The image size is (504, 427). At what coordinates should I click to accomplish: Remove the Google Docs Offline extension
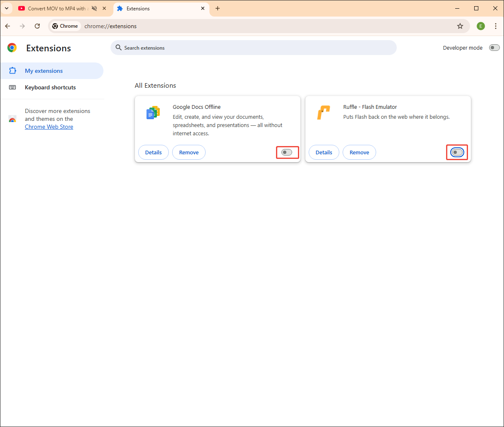coord(189,152)
